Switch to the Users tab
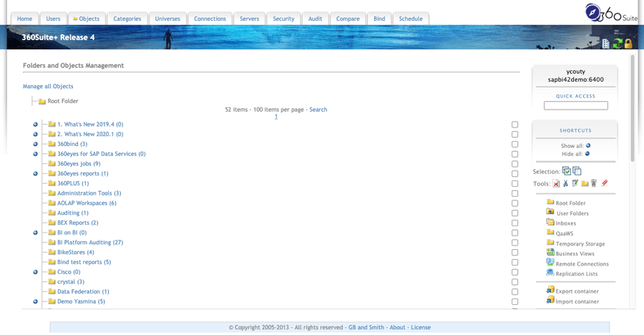Viewport: 644px width, 335px height. click(x=53, y=19)
